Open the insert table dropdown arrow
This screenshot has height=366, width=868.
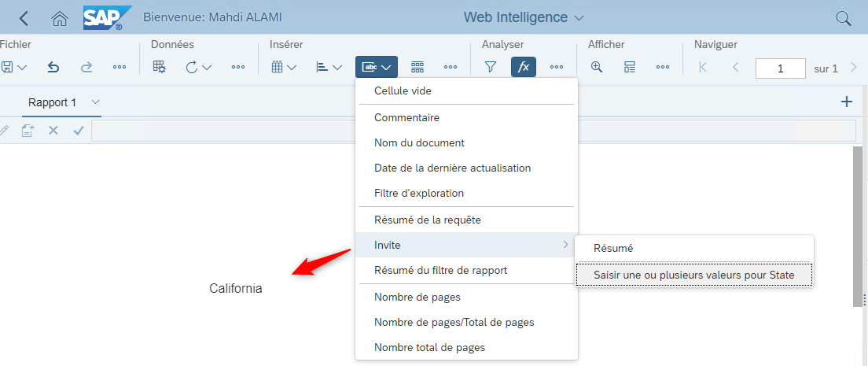click(292, 68)
